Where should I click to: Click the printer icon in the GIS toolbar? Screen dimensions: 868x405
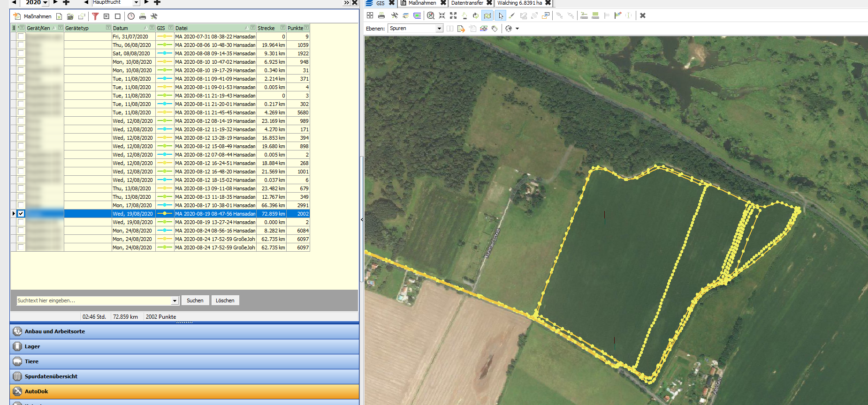(x=381, y=15)
